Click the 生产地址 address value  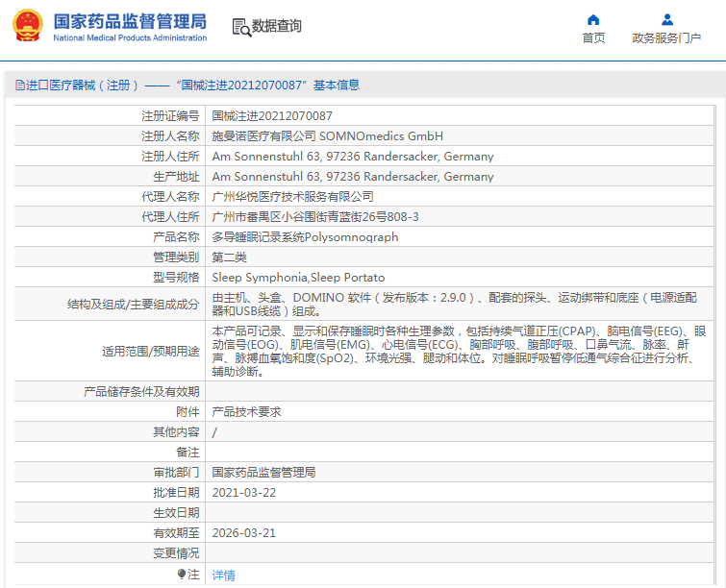pos(353,177)
